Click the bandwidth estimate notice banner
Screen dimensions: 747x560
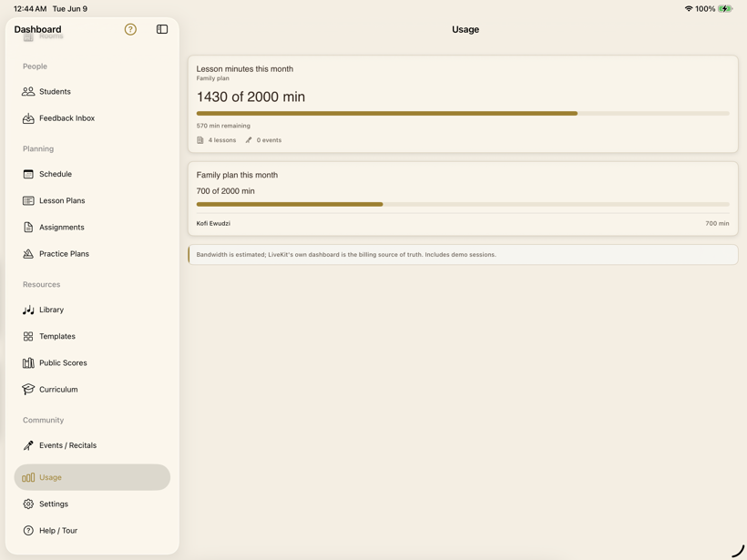coord(463,255)
